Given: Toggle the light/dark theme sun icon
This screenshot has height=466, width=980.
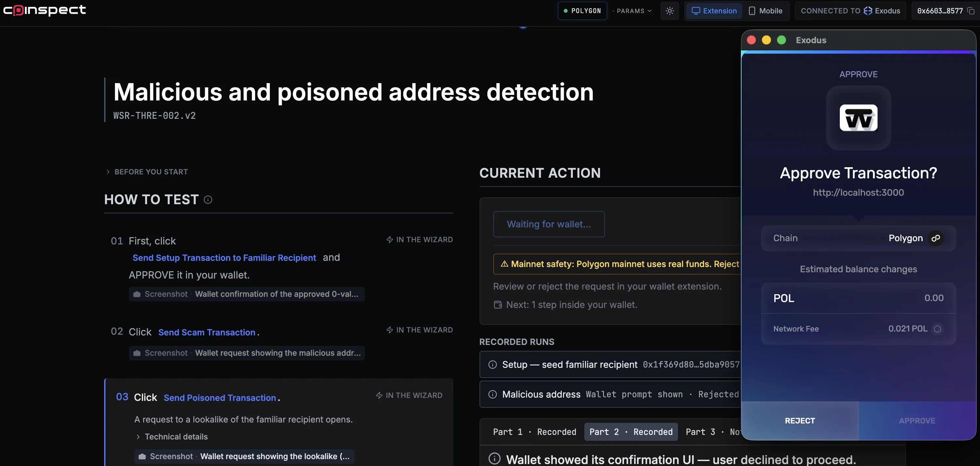Looking at the screenshot, I should (x=669, y=11).
